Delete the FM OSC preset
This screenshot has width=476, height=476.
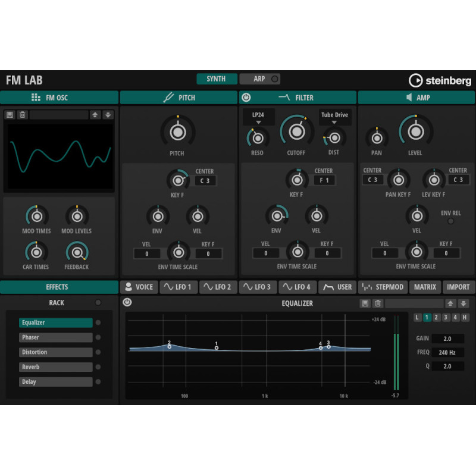point(22,115)
